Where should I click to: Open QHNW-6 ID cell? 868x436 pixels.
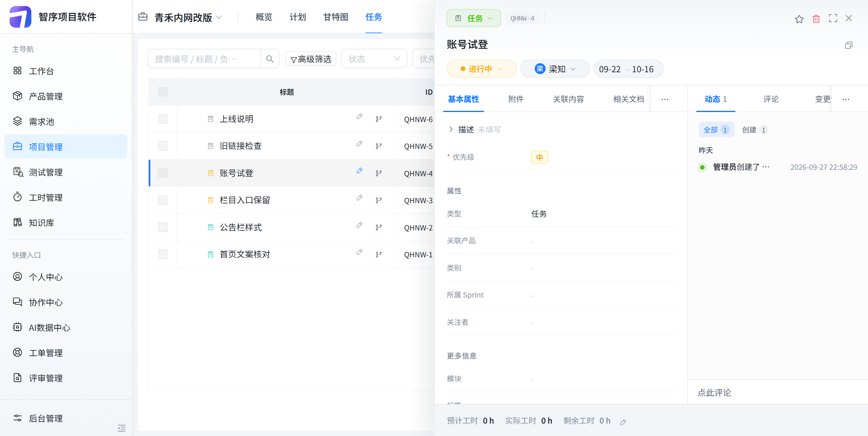[x=418, y=119]
